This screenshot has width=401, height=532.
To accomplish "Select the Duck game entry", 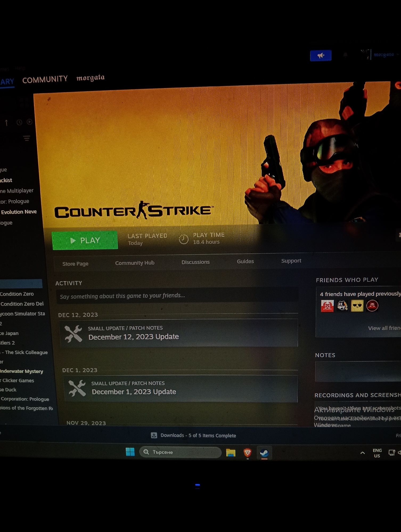I will click(8, 390).
